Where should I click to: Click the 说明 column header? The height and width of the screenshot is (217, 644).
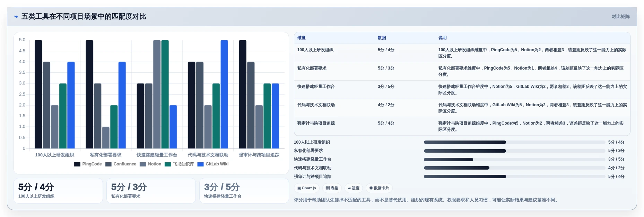click(x=442, y=38)
